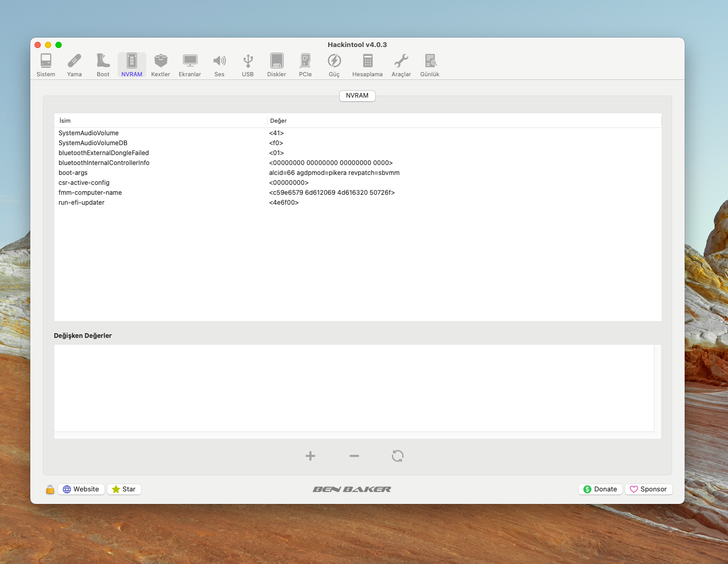The image size is (728, 564).
Task: Open the USB section
Action: tap(248, 65)
